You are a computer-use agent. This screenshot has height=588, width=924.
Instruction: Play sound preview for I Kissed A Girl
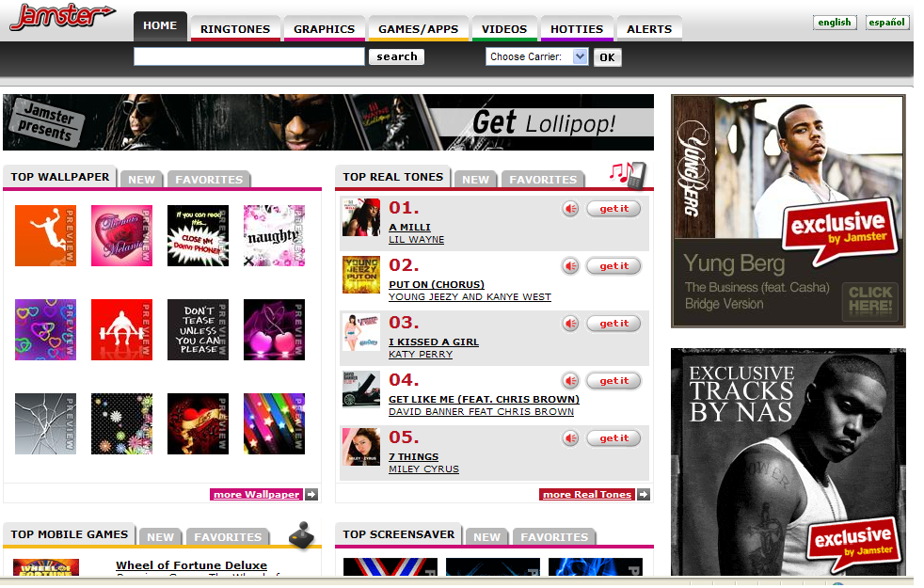pyautogui.click(x=570, y=324)
